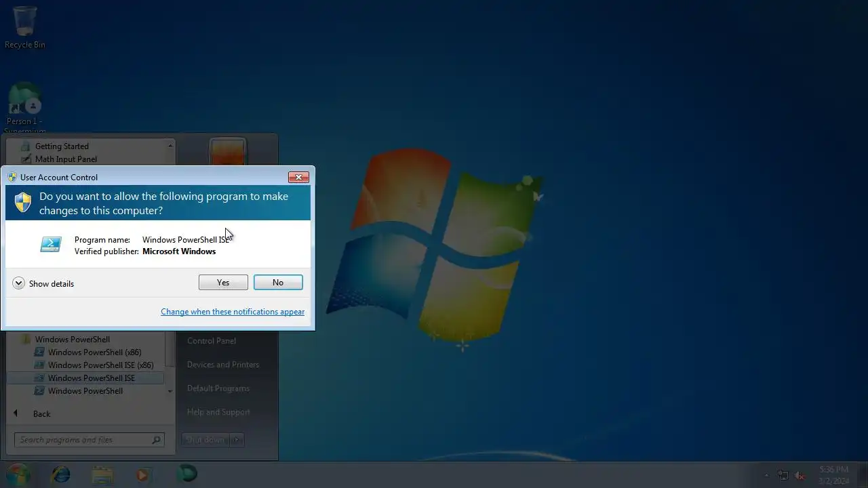Close the User Account Control dialog
Screen dimensions: 868x488
pyautogui.click(x=298, y=177)
